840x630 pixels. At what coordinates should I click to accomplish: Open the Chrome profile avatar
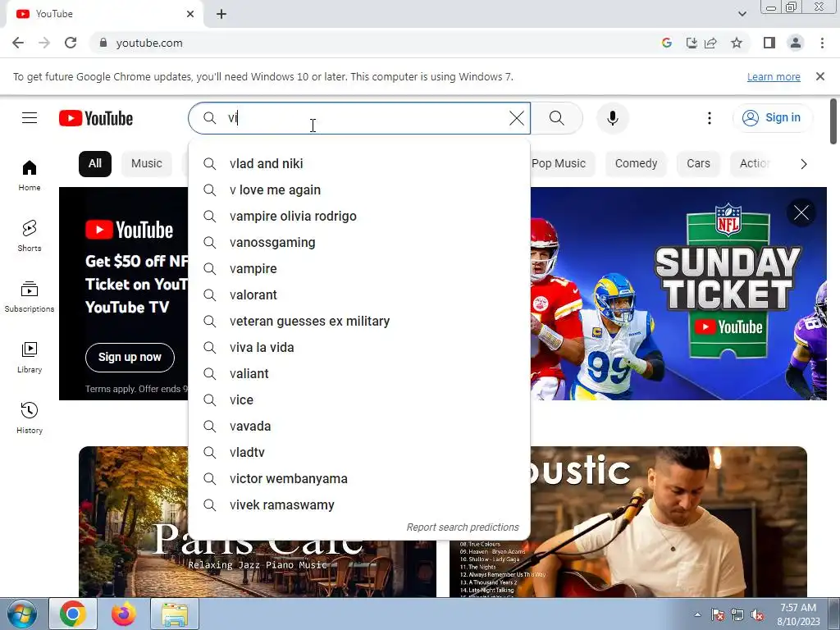[796, 43]
